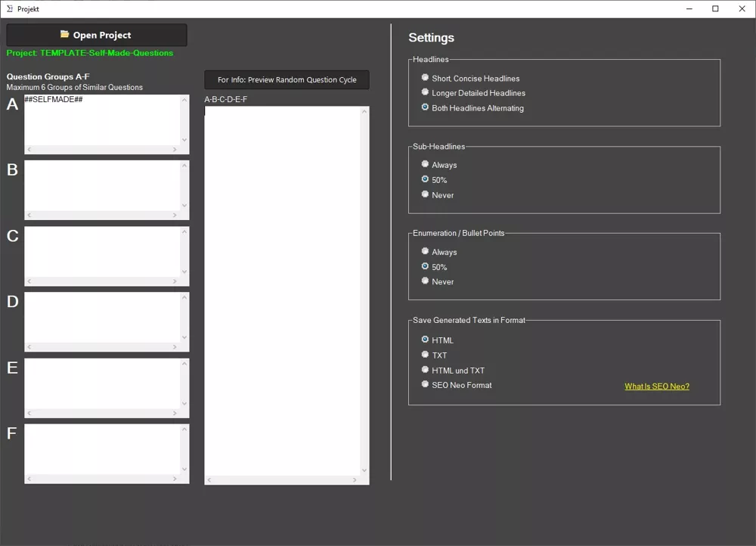Minimize the Projekt window
This screenshot has width=756, height=546.
coord(689,8)
